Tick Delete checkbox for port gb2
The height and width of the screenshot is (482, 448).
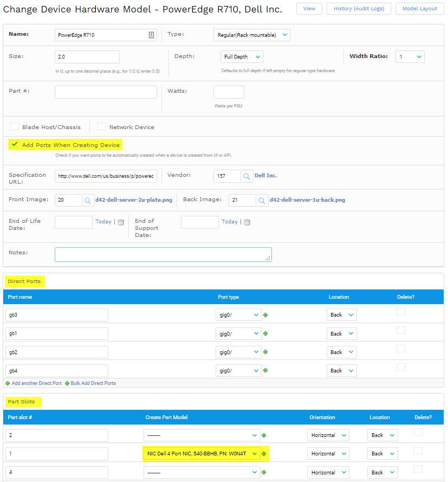[x=401, y=349]
